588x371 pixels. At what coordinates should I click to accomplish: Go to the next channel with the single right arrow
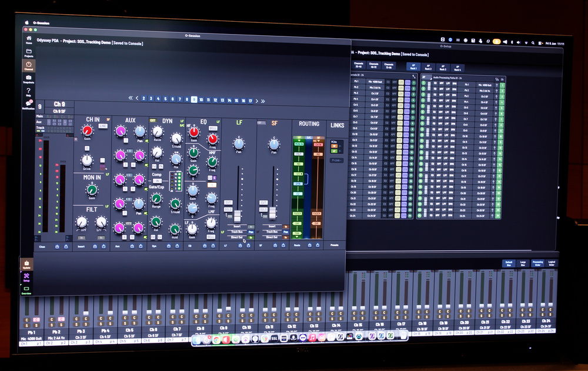[x=257, y=101]
